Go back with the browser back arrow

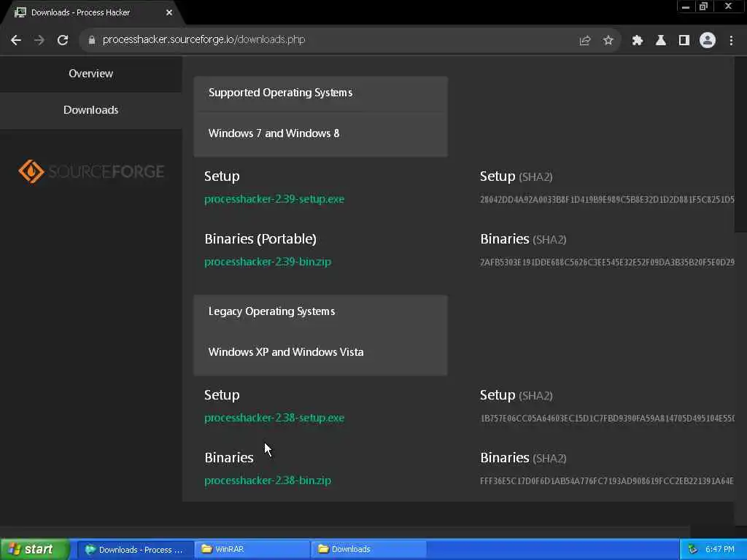pos(16,40)
